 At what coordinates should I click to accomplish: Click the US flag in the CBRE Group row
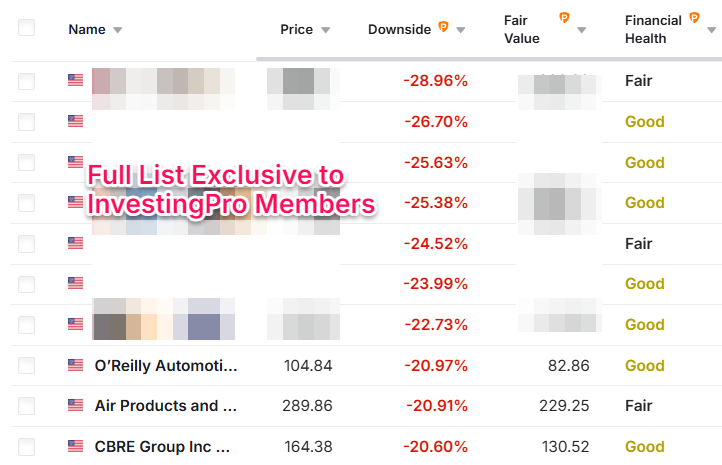click(x=76, y=446)
